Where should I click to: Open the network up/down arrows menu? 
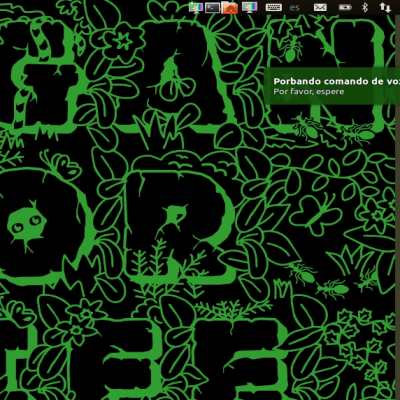pos(385,7)
